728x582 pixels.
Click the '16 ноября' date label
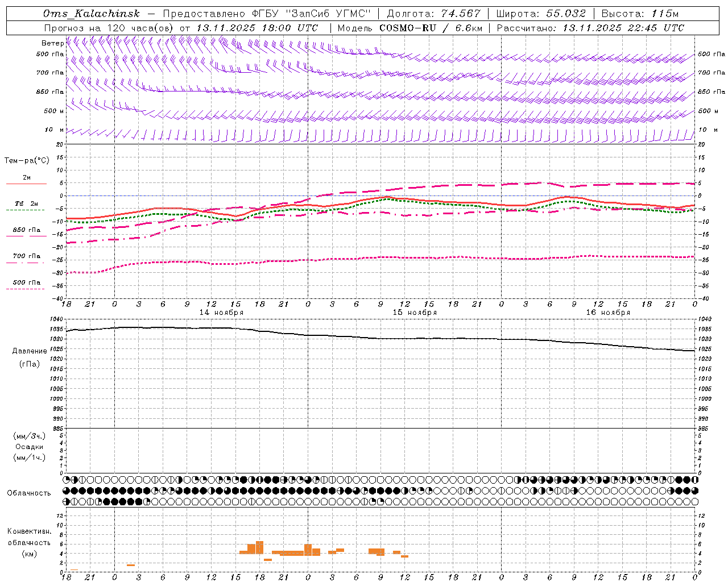[608, 313]
